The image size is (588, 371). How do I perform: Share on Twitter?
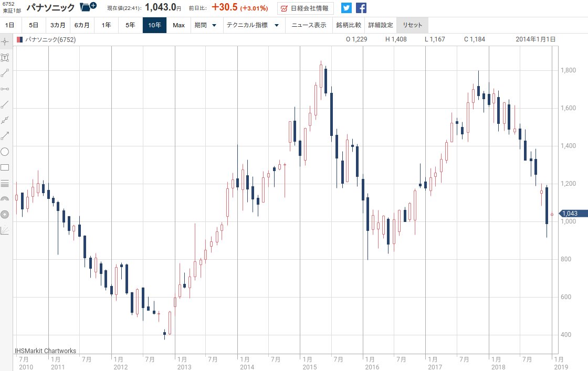pyautogui.click(x=346, y=8)
